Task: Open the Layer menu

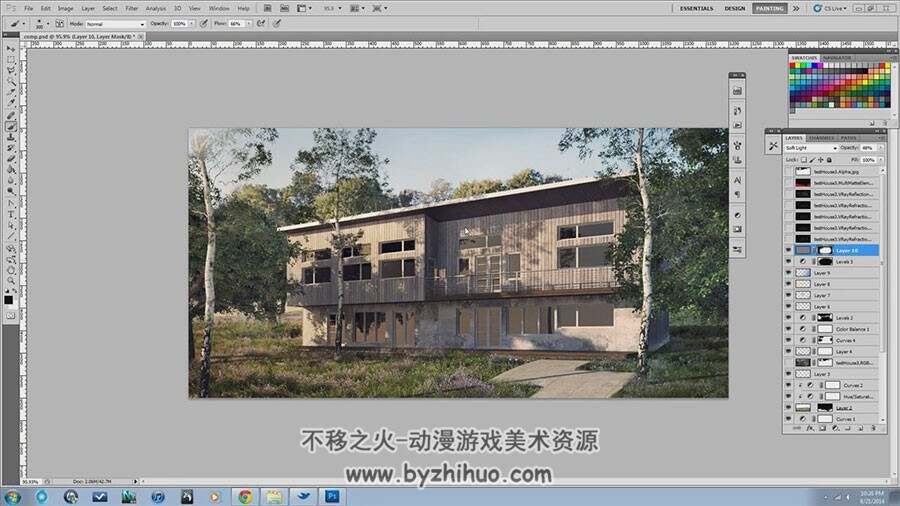Action: pos(88,9)
